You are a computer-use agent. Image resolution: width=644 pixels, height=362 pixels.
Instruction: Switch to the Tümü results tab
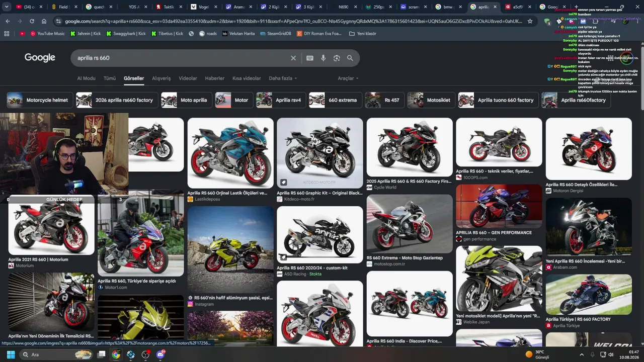109,78
